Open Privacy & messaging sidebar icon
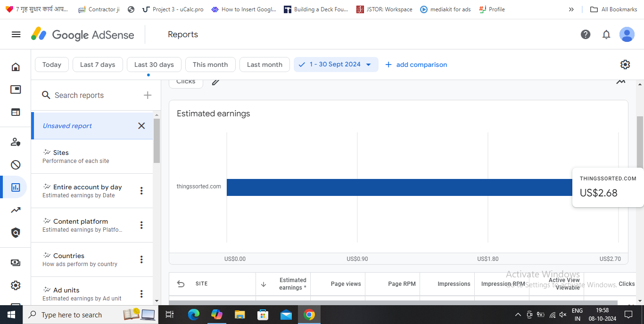Viewport: 644px width, 324px height. point(16,142)
